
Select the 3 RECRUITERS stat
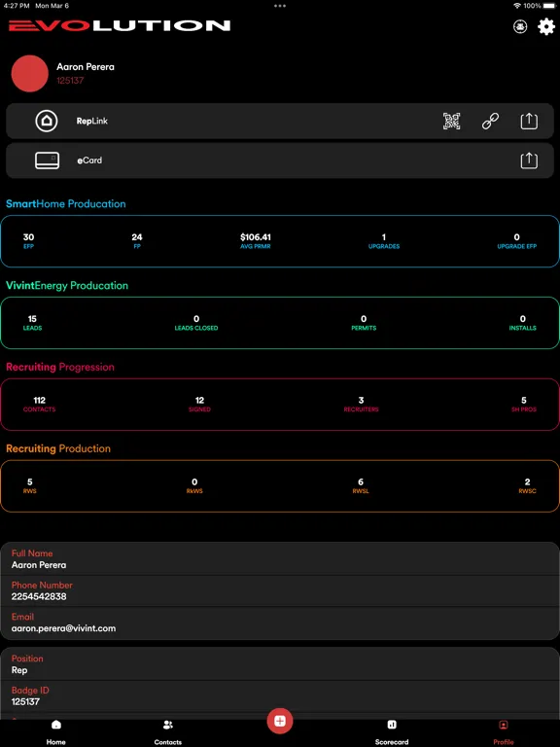click(x=361, y=404)
